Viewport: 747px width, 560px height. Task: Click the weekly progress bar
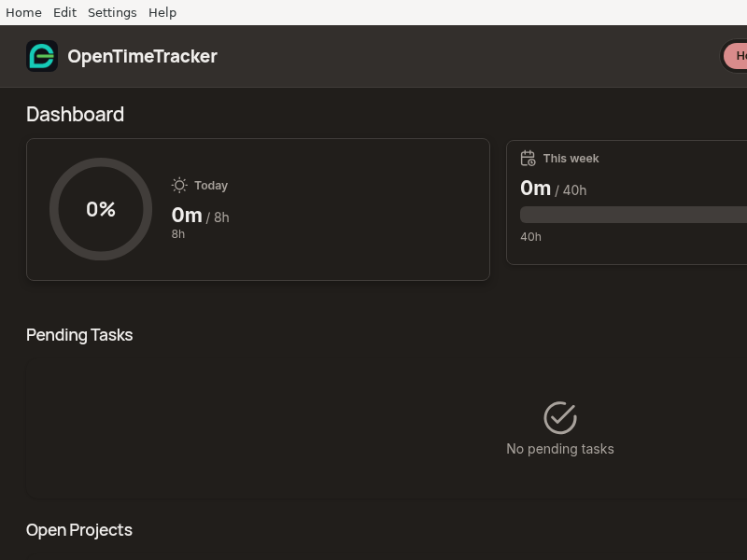pyautogui.click(x=633, y=215)
